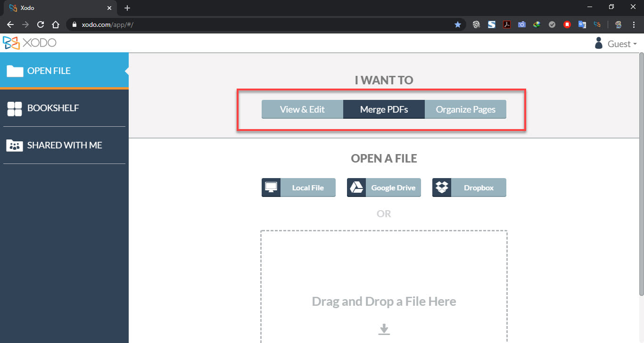The image size is (644, 343).
Task: Click the film reel extension icon
Action: 476,24
